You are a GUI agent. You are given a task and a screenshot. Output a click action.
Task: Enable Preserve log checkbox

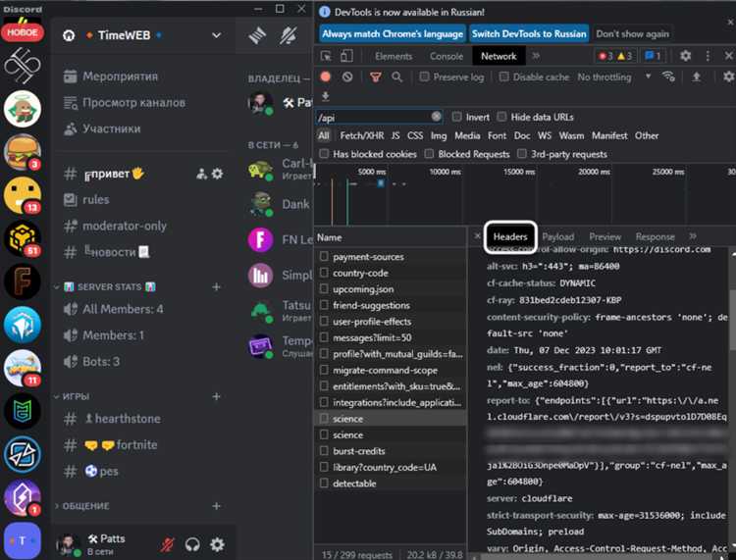(x=424, y=76)
